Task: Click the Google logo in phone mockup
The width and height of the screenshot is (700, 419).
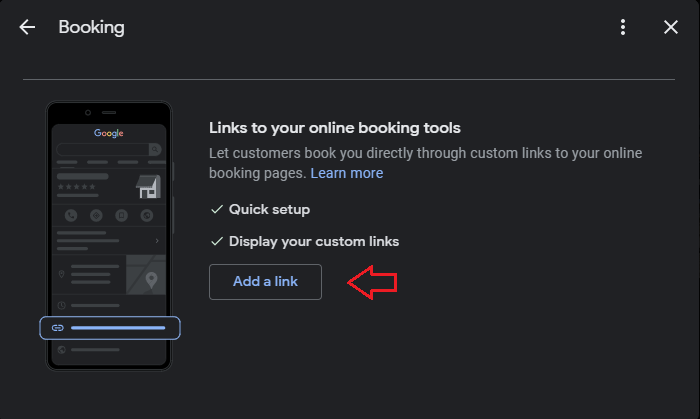Action: (108, 133)
